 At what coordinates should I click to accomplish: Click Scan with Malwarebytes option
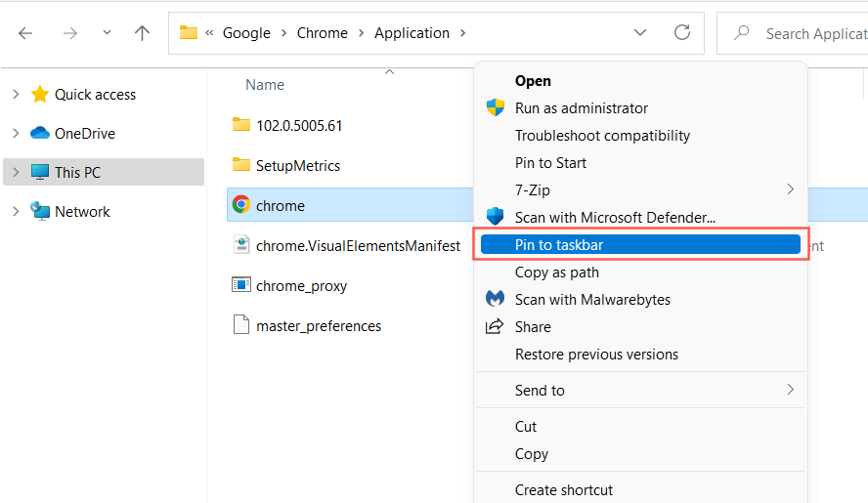pos(592,299)
